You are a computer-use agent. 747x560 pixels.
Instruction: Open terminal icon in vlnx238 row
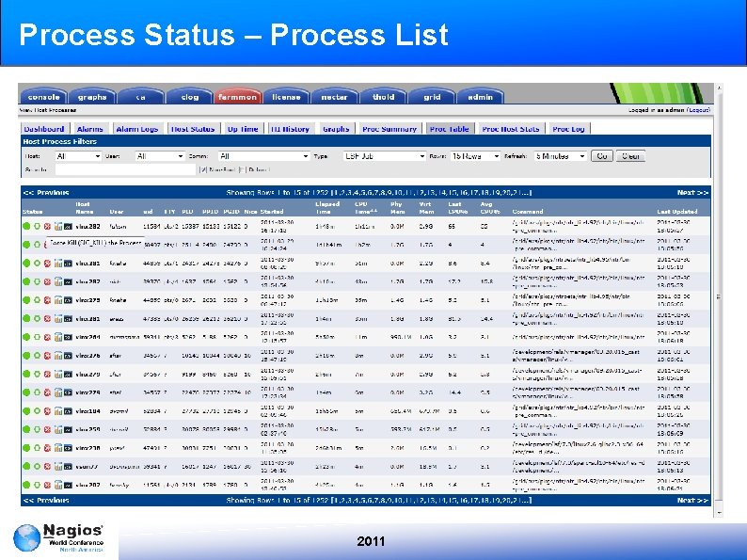tap(68, 448)
